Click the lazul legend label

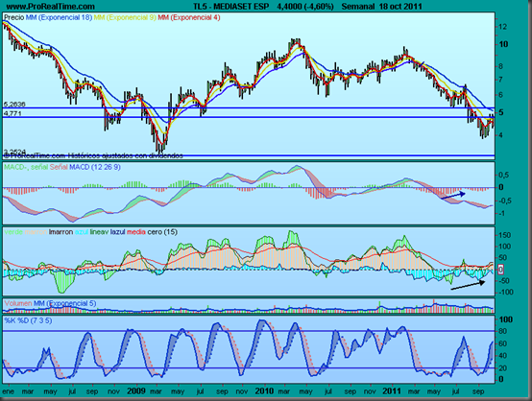118,232
